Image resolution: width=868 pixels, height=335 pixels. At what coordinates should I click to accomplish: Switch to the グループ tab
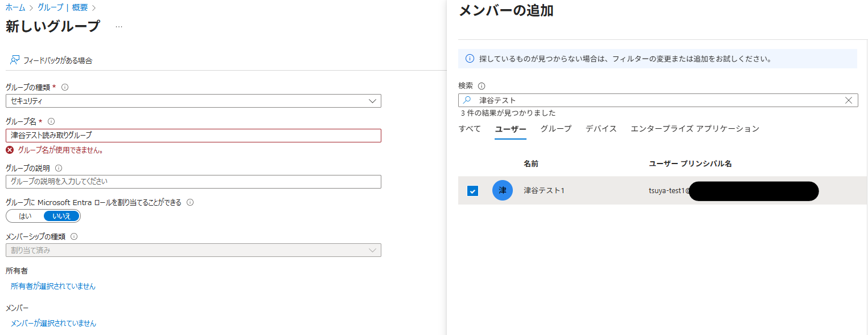(x=556, y=129)
